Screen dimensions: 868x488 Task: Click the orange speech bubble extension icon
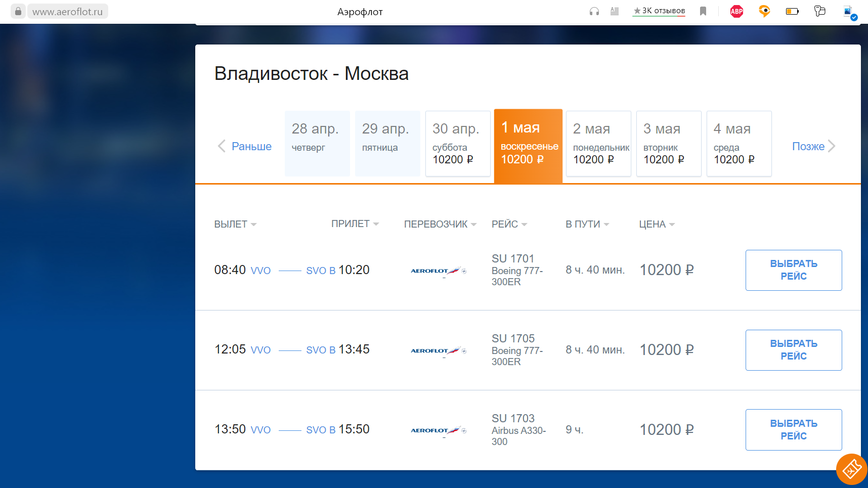point(764,11)
